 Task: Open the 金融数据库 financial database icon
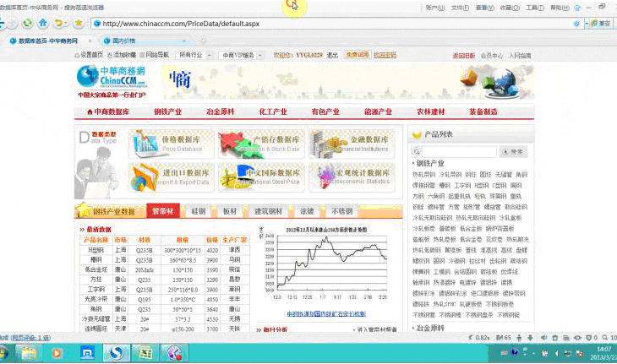(347, 144)
